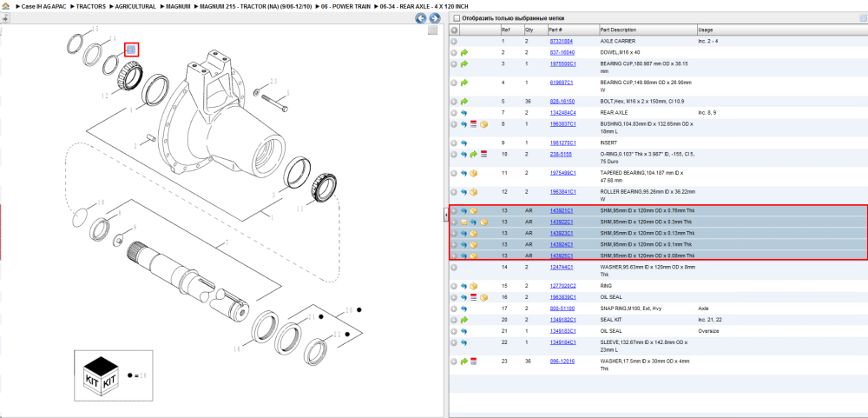
Task: Click package box icon in TAPERED BEARING row
Action: coord(474,173)
